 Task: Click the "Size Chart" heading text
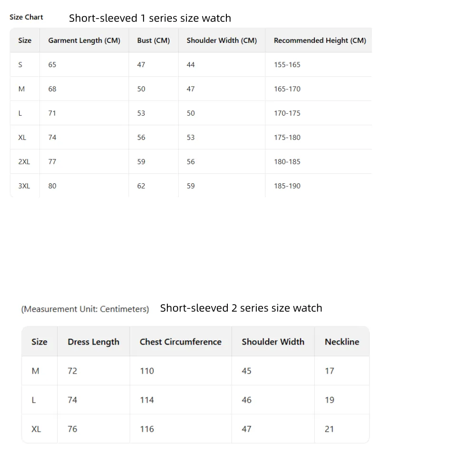[x=26, y=17]
